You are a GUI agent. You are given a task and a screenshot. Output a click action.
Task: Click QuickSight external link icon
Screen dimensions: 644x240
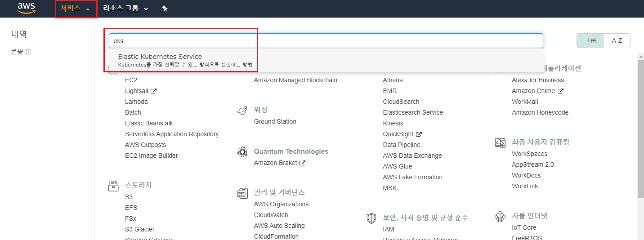click(x=419, y=134)
